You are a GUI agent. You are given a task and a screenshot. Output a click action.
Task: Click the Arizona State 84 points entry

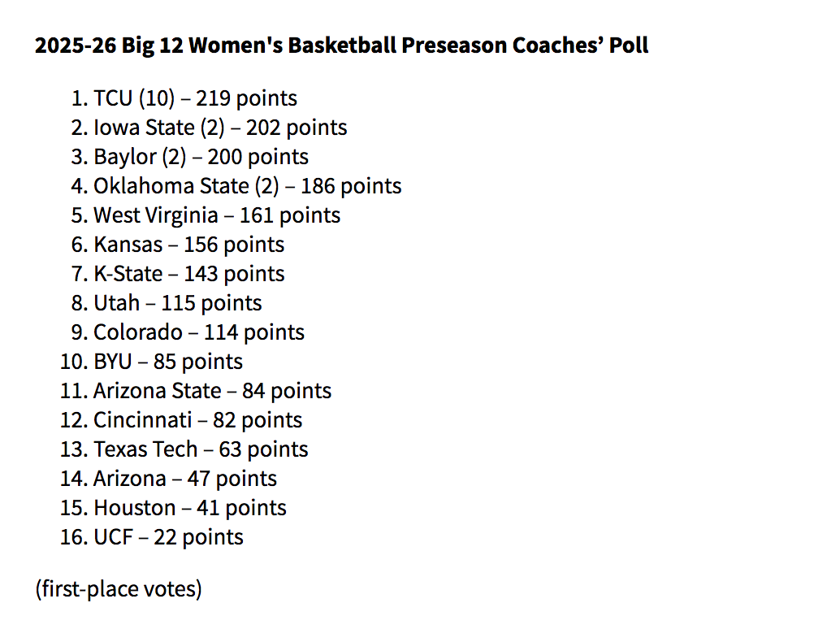[212, 391]
